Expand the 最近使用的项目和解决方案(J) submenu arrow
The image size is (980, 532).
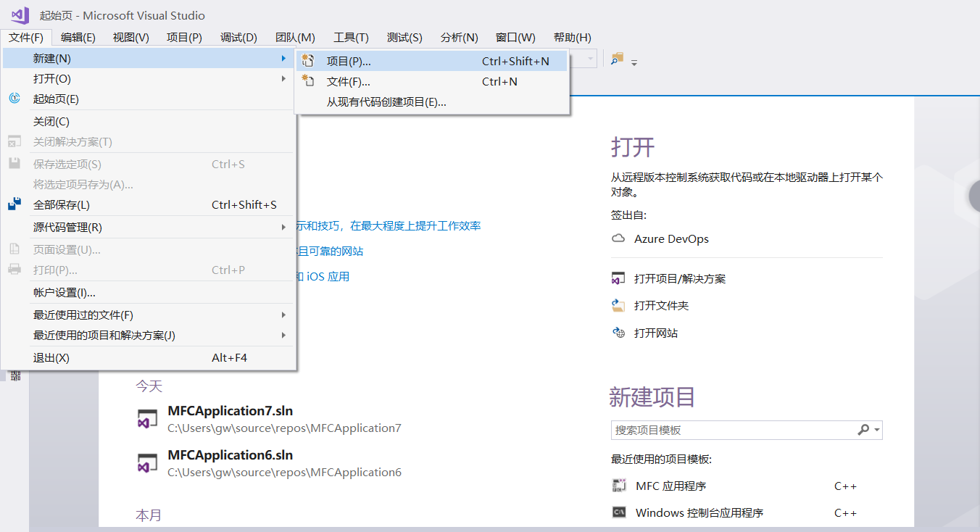[x=283, y=335]
